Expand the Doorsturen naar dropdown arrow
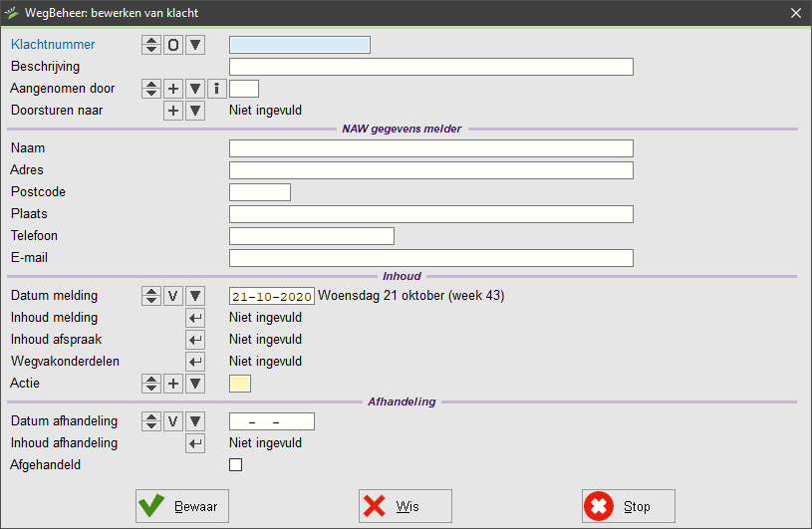This screenshot has width=812, height=529. pyautogui.click(x=195, y=111)
